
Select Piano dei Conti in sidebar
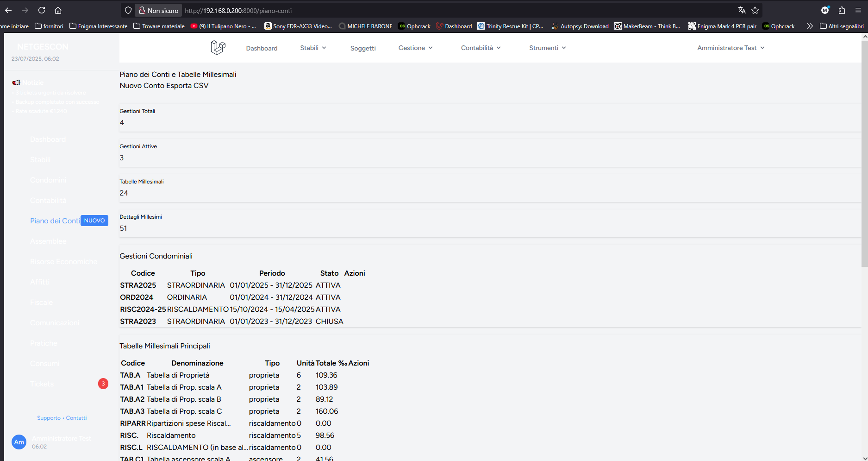tap(55, 221)
